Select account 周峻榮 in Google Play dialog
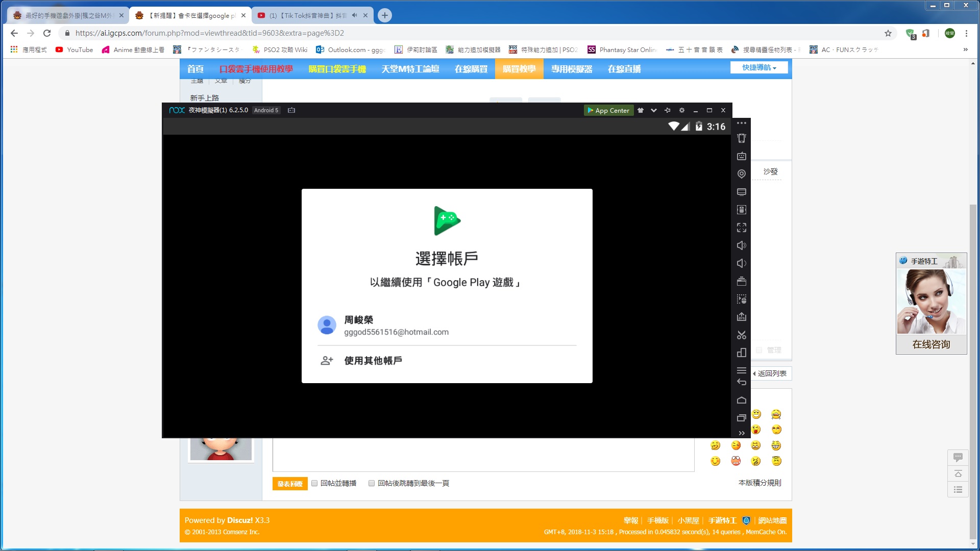 point(447,325)
